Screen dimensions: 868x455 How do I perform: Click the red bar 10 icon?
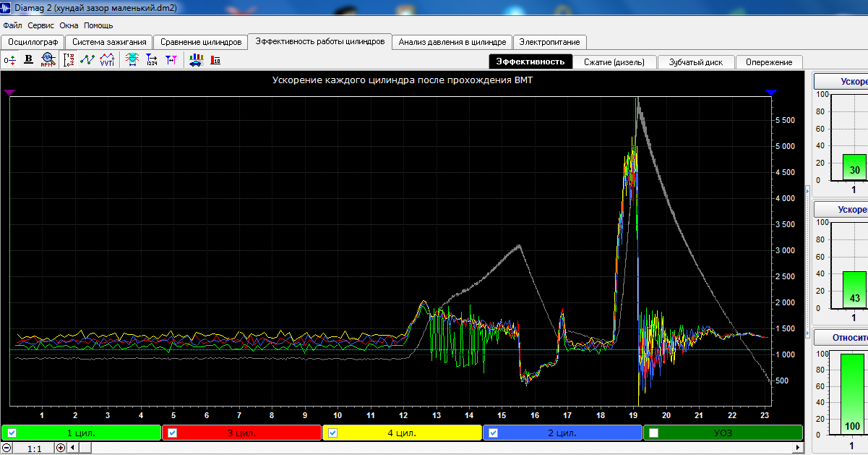click(215, 60)
